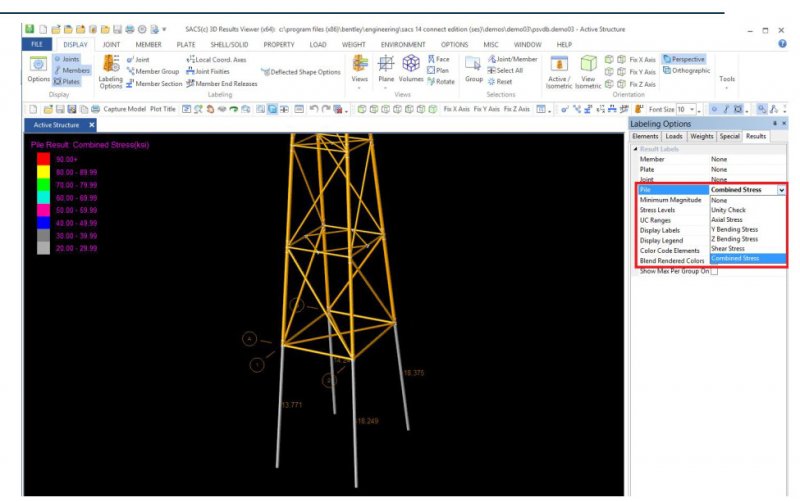The width and height of the screenshot is (800, 502).
Task: Click Select All in Selections group
Action: [505, 70]
